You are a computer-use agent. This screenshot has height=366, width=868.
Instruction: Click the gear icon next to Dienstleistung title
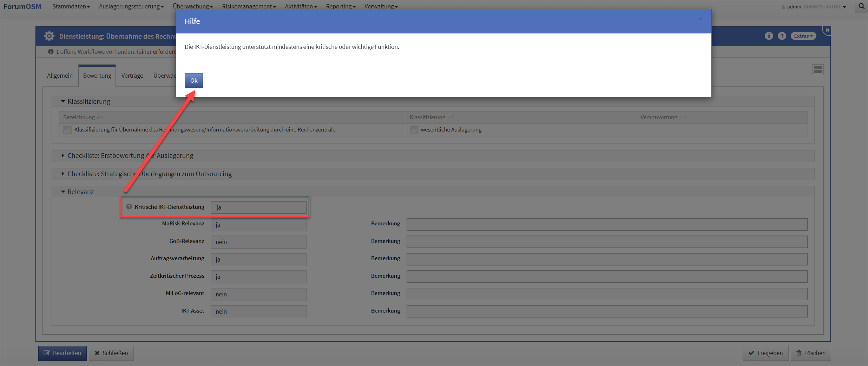click(49, 36)
